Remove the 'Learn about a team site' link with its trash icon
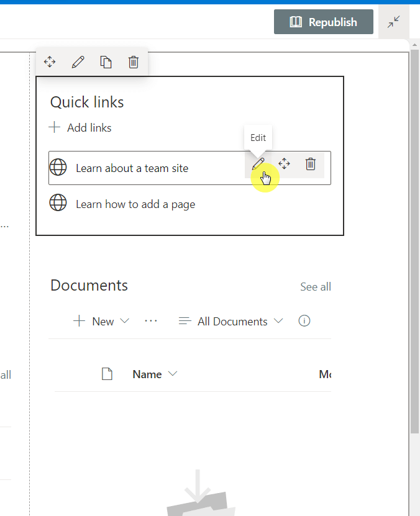The width and height of the screenshot is (420, 516). pyautogui.click(x=311, y=163)
